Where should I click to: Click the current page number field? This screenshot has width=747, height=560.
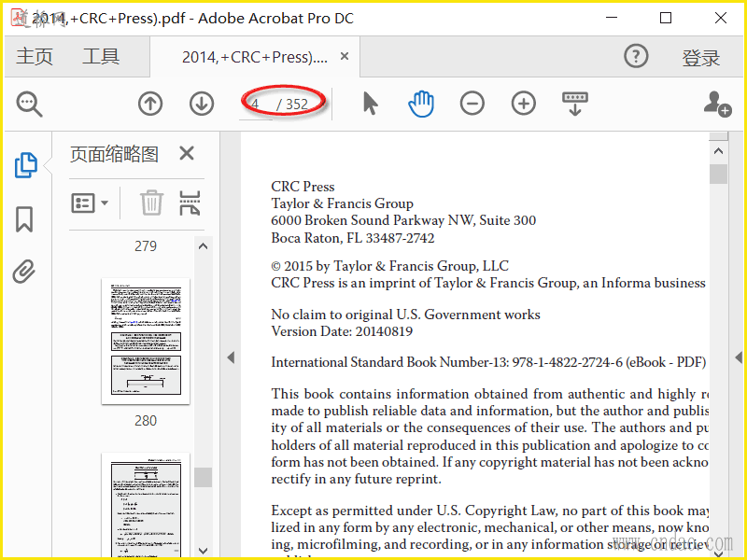[255, 104]
